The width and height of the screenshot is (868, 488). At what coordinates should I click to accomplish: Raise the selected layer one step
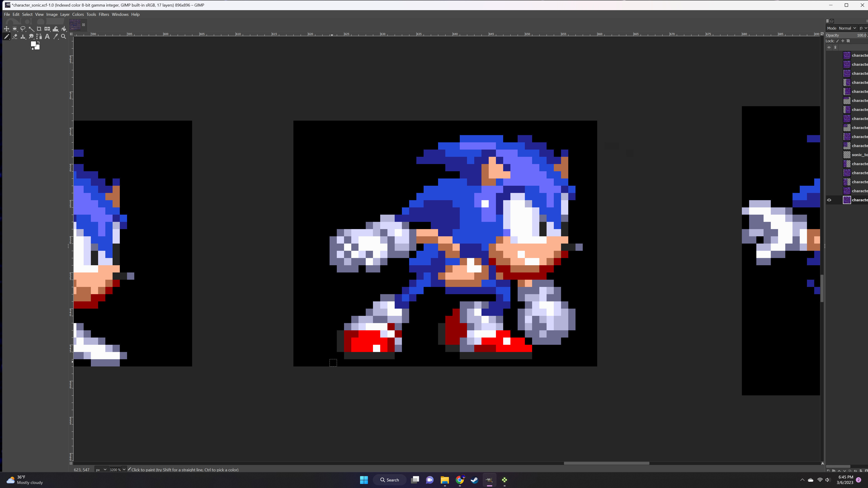click(839, 471)
